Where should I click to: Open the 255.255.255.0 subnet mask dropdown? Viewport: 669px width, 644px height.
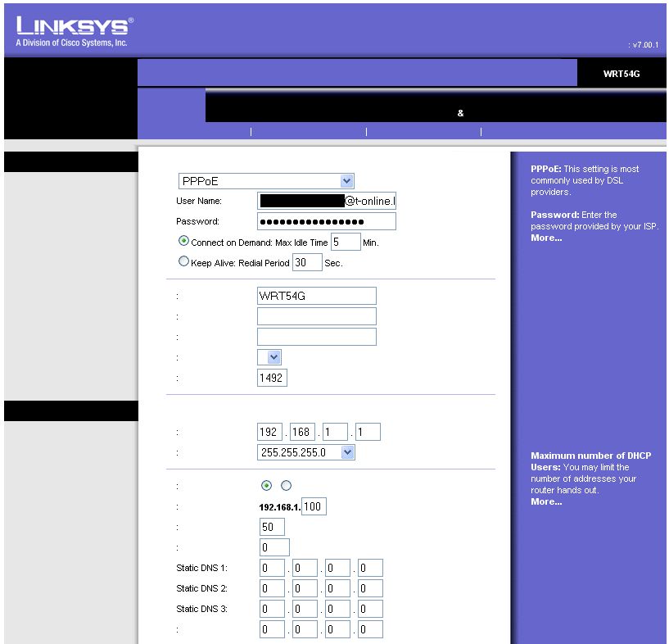pyautogui.click(x=306, y=452)
